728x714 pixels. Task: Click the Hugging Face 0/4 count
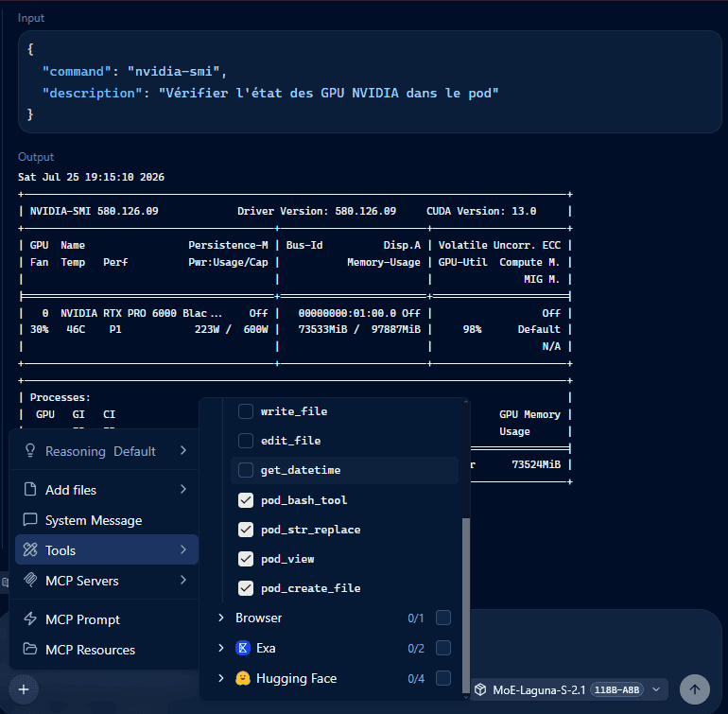pyautogui.click(x=416, y=679)
